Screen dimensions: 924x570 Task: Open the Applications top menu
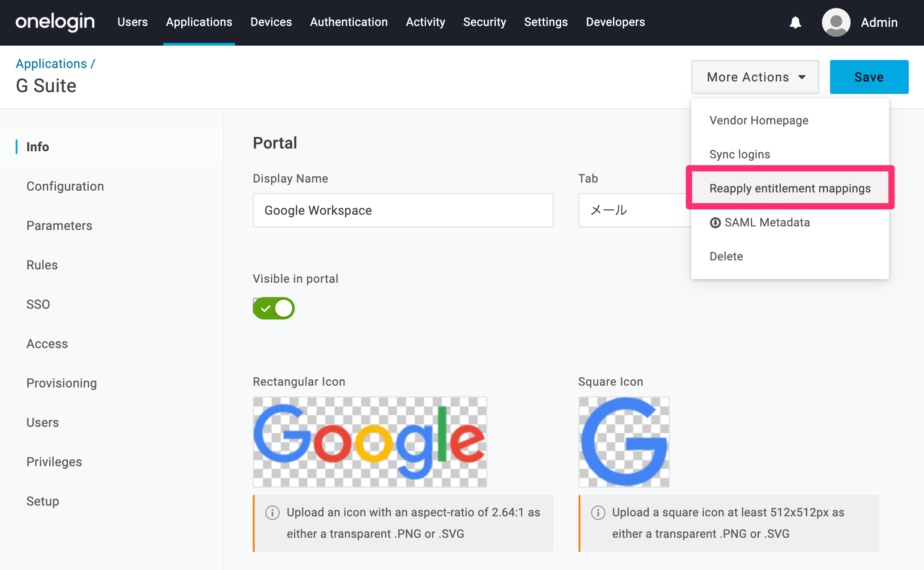coord(199,22)
